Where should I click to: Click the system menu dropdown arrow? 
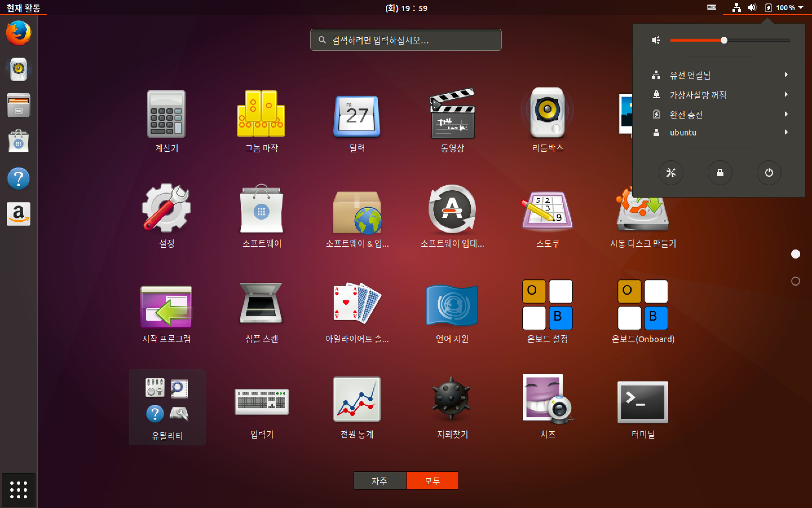click(801, 8)
